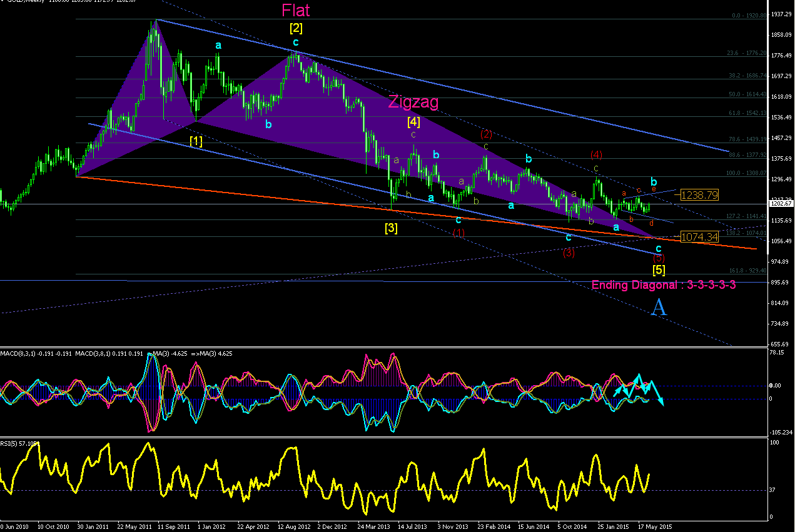Click the "5 Oct 2014" date on time axis

[x=574, y=526]
